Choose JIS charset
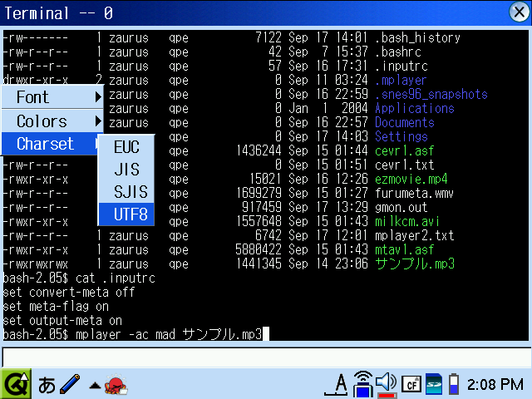Screen dimensions: 532x399 click(126, 170)
